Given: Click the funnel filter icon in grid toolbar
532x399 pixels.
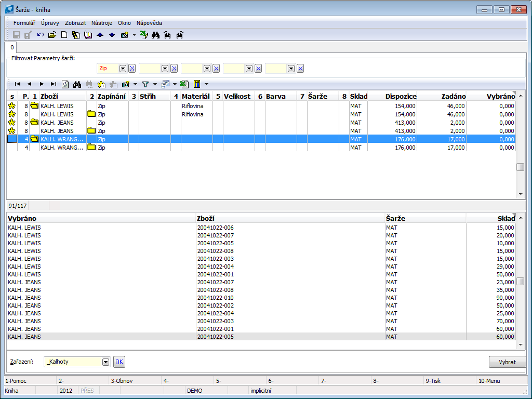Looking at the screenshot, I should 145,84.
